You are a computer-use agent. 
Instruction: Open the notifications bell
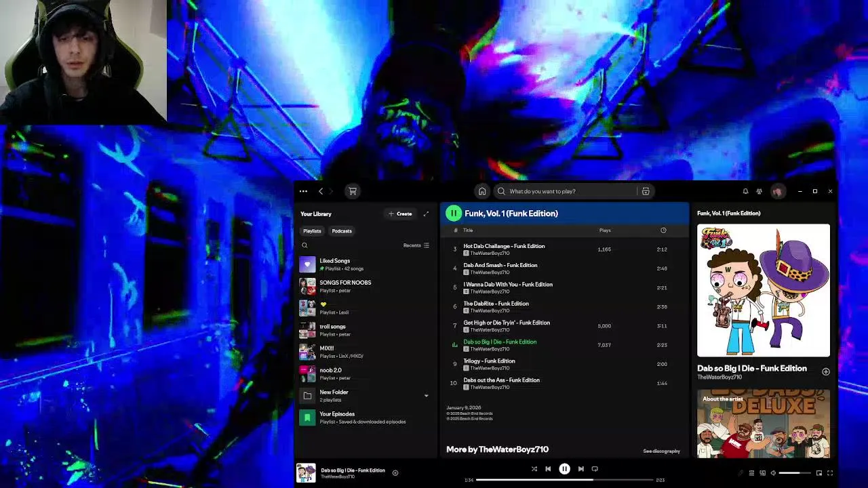[x=745, y=191]
